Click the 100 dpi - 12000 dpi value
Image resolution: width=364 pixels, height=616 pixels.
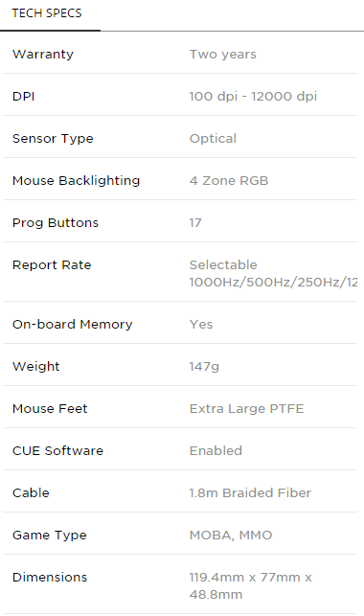click(x=253, y=96)
